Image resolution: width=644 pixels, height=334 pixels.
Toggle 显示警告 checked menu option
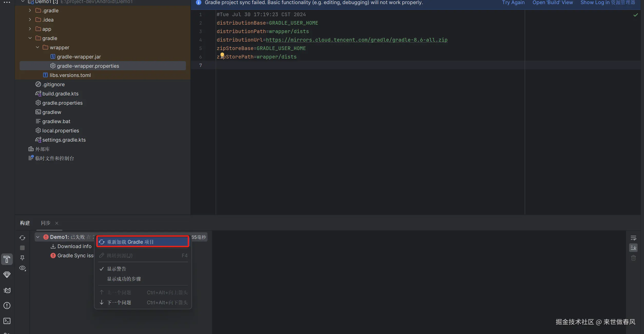pyautogui.click(x=117, y=269)
